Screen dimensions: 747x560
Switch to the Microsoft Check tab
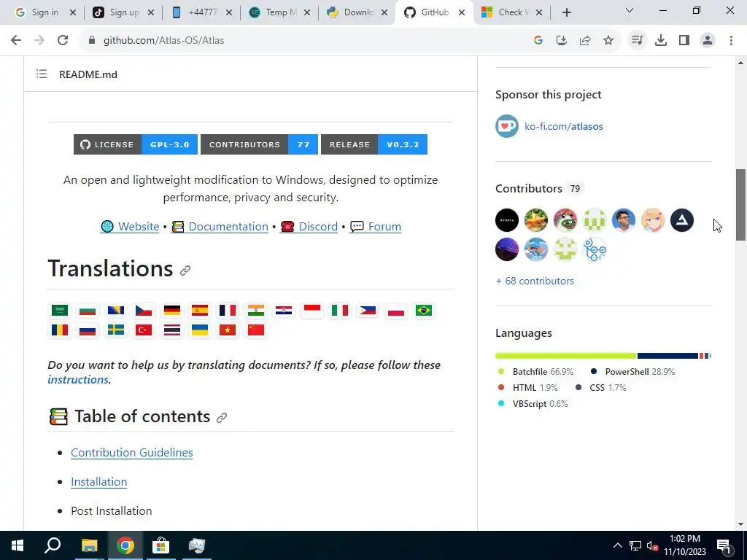click(513, 12)
